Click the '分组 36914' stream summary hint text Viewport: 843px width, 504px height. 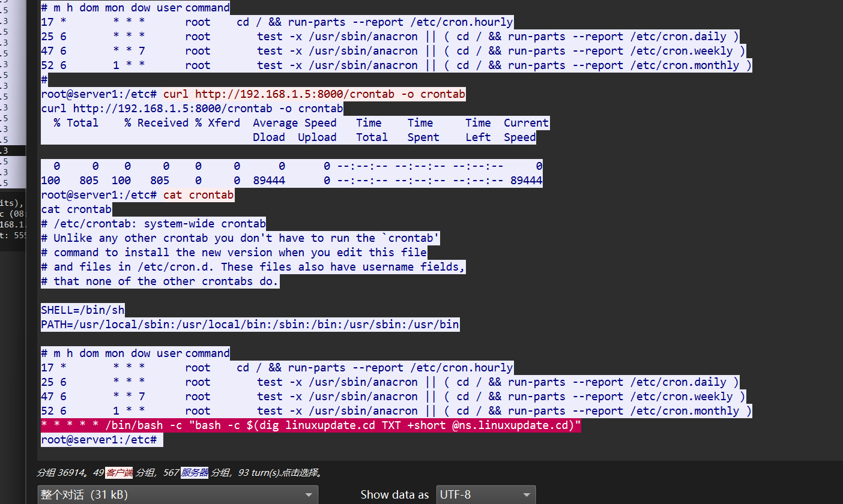click(180, 473)
